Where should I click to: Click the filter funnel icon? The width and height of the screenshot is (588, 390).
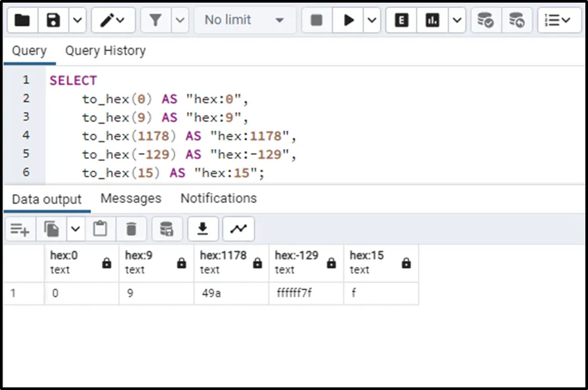(x=156, y=20)
